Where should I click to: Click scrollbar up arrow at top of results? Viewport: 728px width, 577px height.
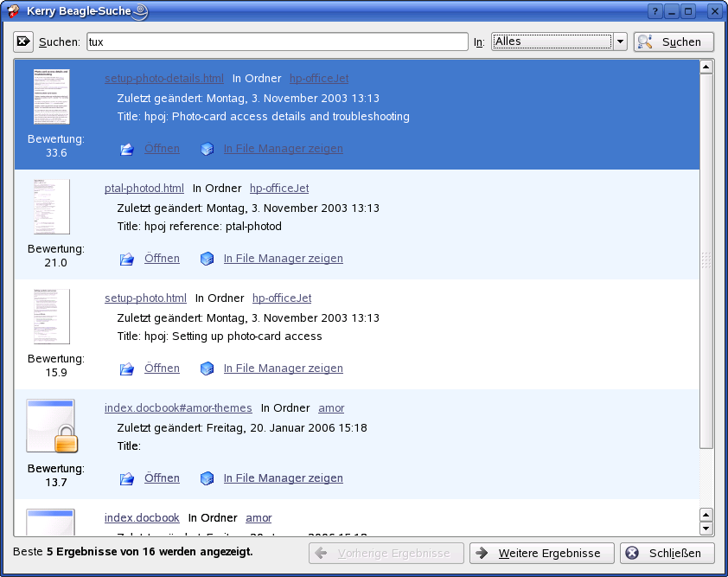click(706, 67)
